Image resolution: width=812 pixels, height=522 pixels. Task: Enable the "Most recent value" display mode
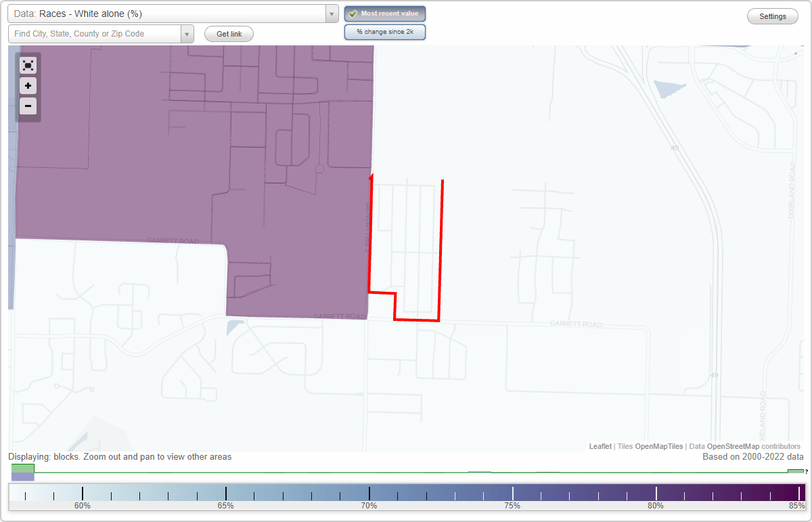(x=384, y=13)
